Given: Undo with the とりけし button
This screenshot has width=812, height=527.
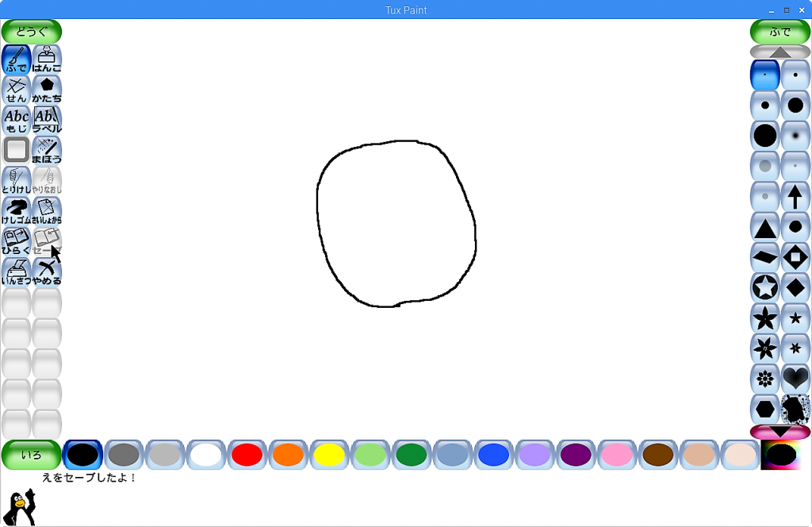Looking at the screenshot, I should (16, 181).
